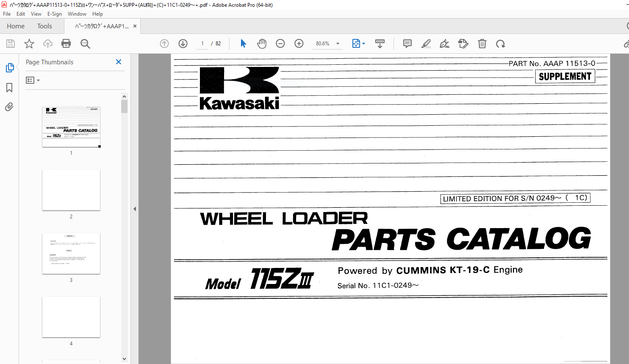Viewport: 629px width, 364px height.
Task: Expand the fit page options dropdown arrow
Action: [364, 44]
